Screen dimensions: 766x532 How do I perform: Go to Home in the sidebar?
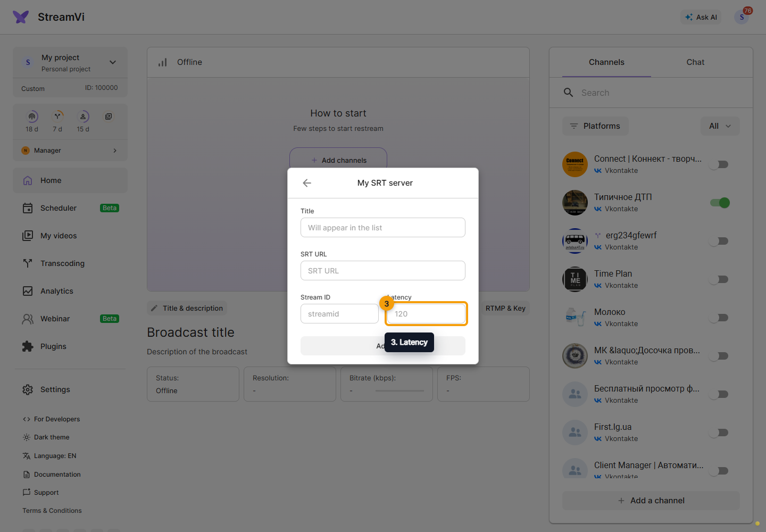point(70,180)
